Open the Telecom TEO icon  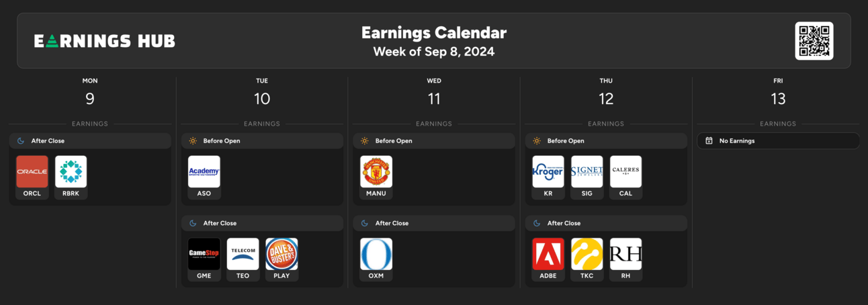[x=243, y=254]
